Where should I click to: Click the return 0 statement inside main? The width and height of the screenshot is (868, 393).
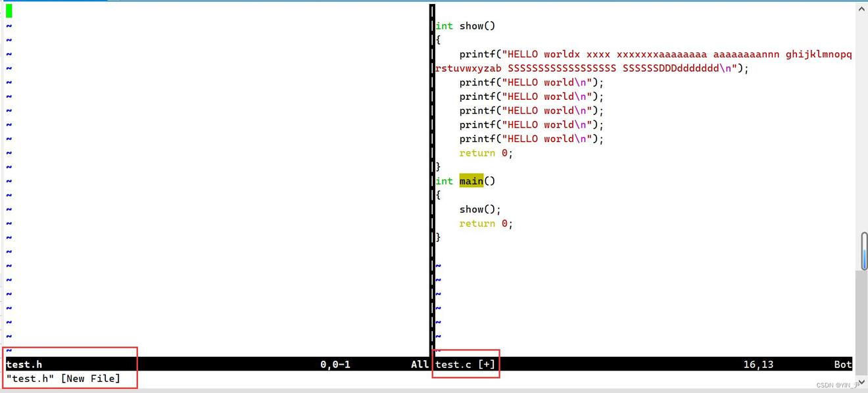coord(485,223)
